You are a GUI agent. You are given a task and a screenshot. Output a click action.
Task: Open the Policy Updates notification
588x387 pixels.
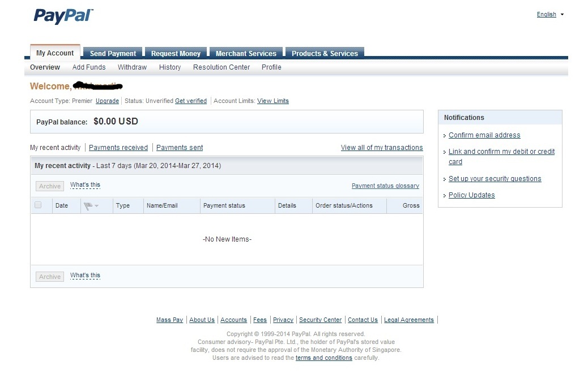click(472, 195)
